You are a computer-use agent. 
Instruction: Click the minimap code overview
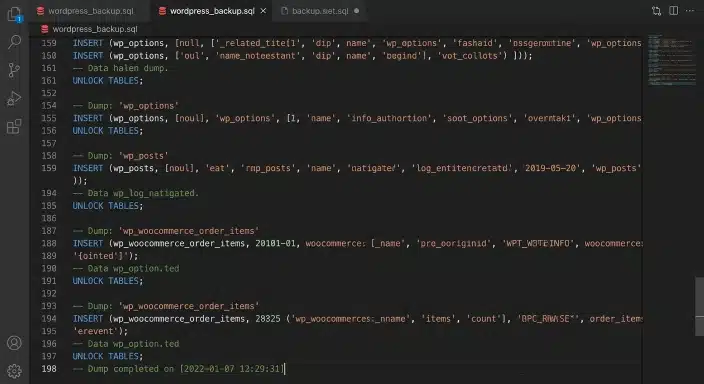671,60
